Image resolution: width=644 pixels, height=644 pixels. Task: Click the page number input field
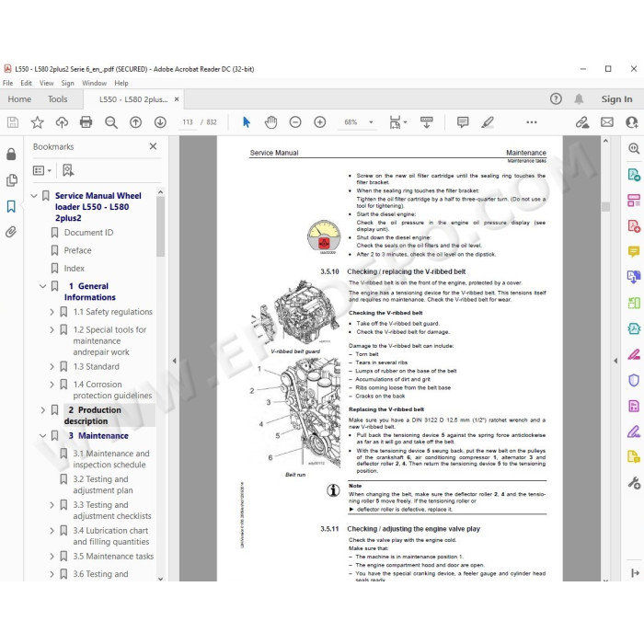click(188, 122)
